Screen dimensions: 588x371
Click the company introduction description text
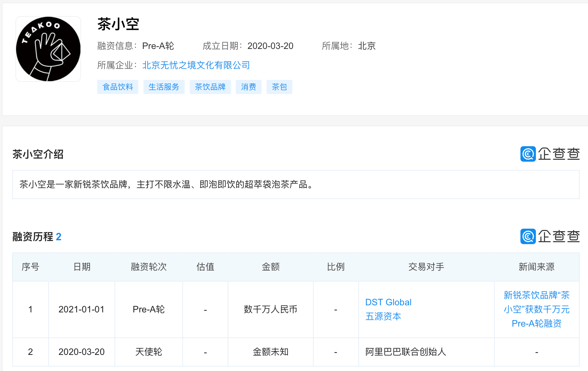coord(167,185)
